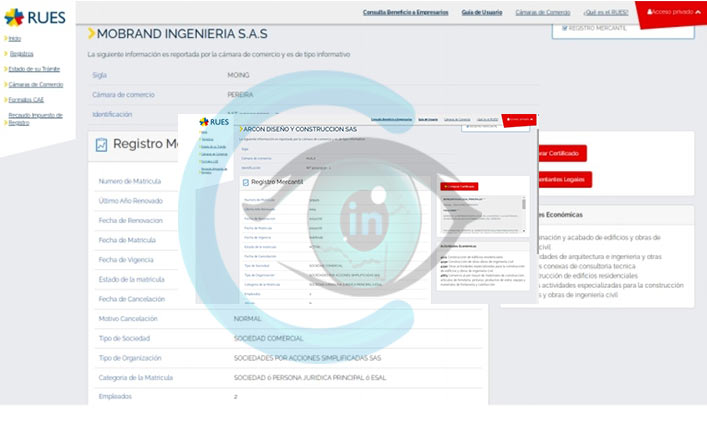Open Recaudo Impuesto de Registro sidebar link
This screenshot has height=423, width=707.
pyautogui.click(x=35, y=119)
